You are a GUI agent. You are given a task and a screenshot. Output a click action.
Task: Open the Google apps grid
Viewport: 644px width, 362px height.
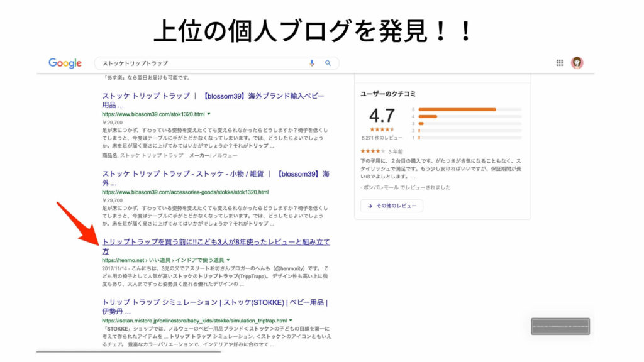click(560, 63)
